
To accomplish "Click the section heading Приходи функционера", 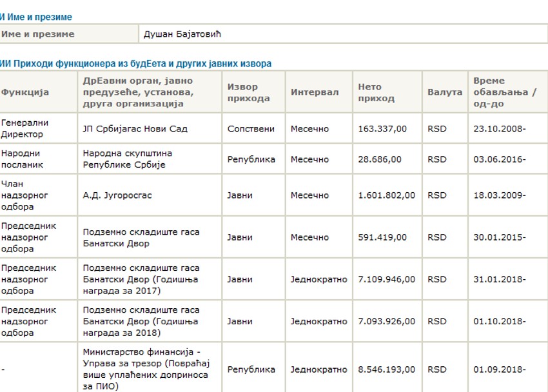I will 136,63.
